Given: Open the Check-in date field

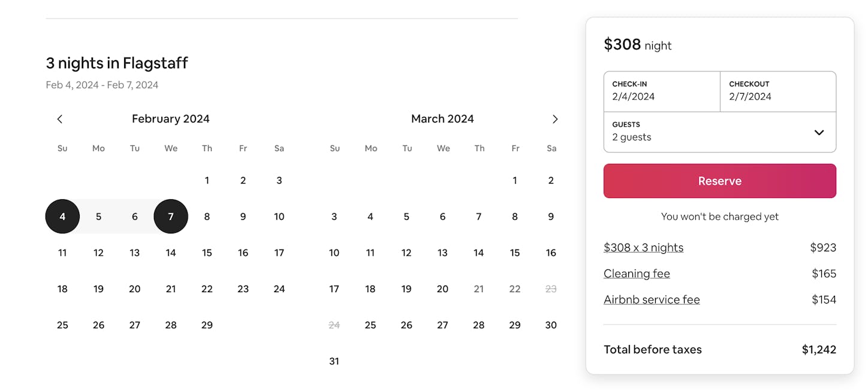Looking at the screenshot, I should pyautogui.click(x=662, y=91).
